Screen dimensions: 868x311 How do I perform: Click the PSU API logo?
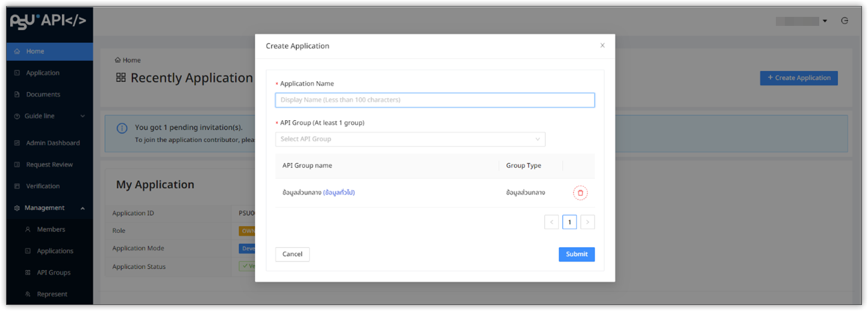pyautogui.click(x=49, y=20)
